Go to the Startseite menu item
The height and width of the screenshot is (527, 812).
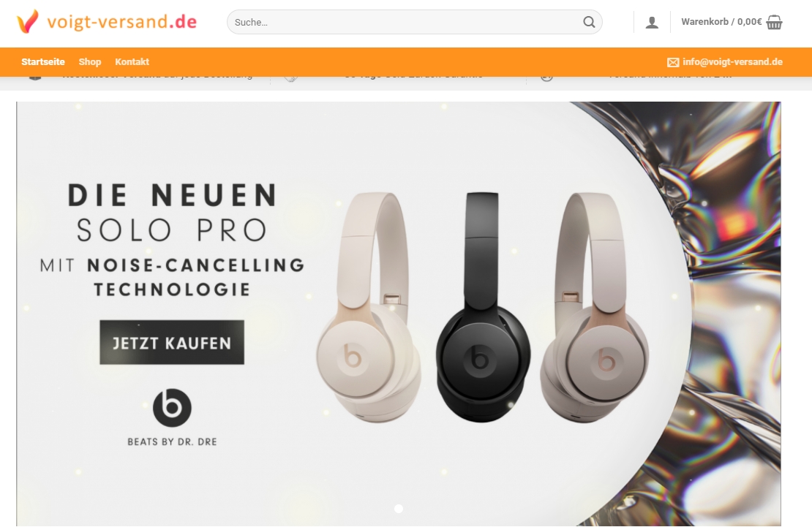pos(43,61)
